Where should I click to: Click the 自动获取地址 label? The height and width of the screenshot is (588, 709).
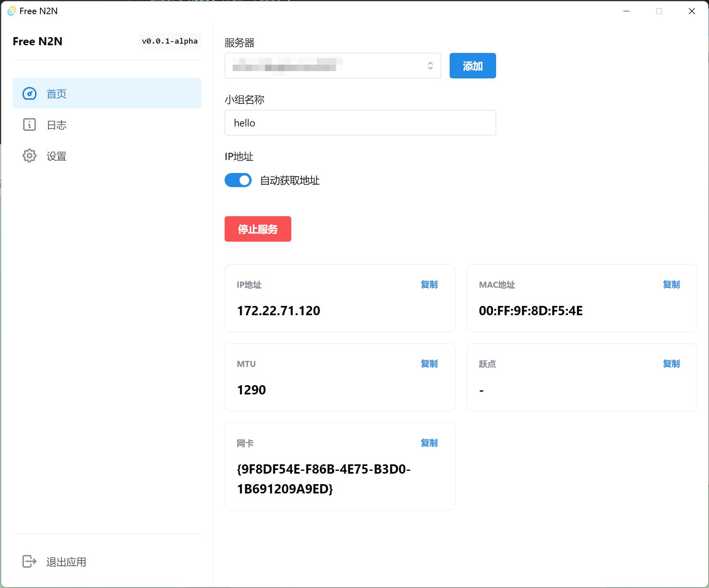(x=290, y=180)
